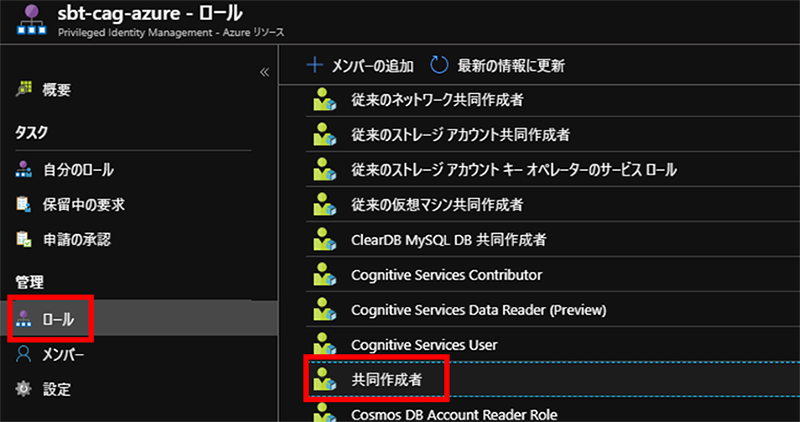Click the 保留中の要求 icon
The image size is (800, 422).
click(x=23, y=205)
